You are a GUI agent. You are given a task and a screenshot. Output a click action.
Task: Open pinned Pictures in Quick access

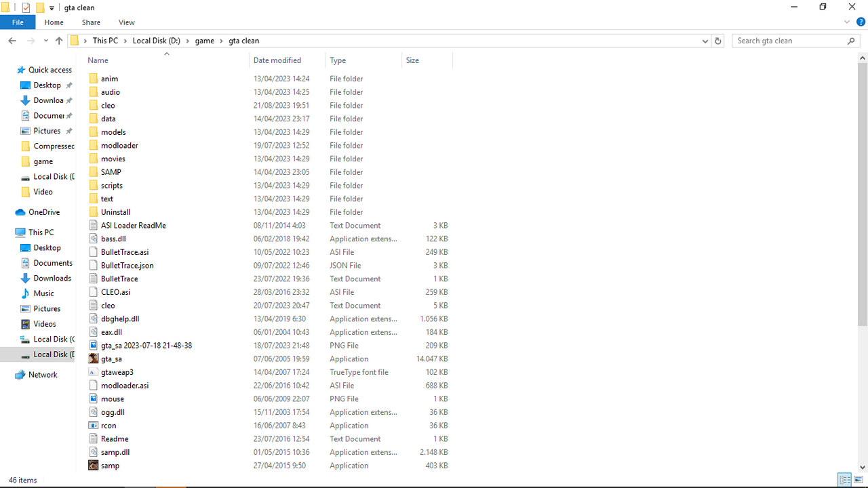click(47, 131)
